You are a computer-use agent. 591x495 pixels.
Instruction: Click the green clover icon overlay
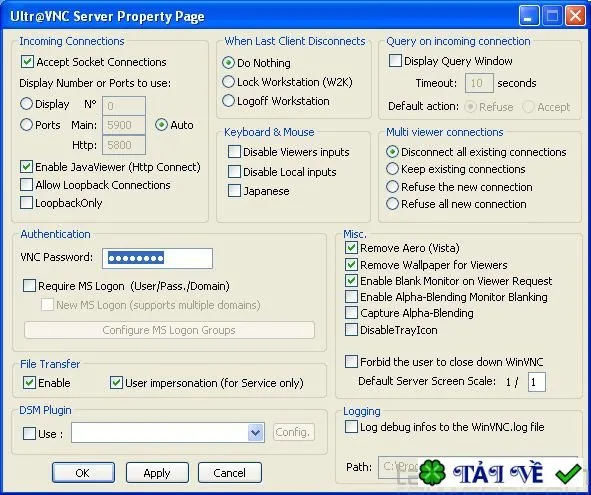pos(432,472)
